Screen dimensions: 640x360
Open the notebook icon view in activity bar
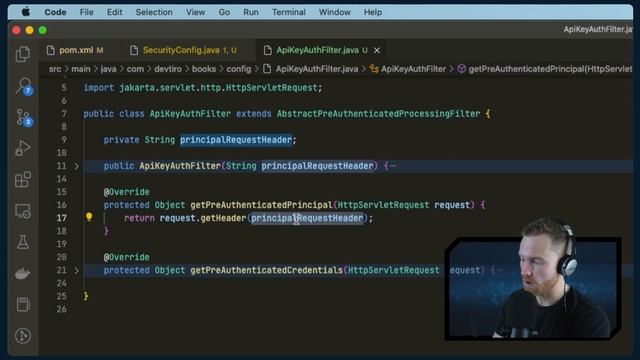click(x=23, y=304)
